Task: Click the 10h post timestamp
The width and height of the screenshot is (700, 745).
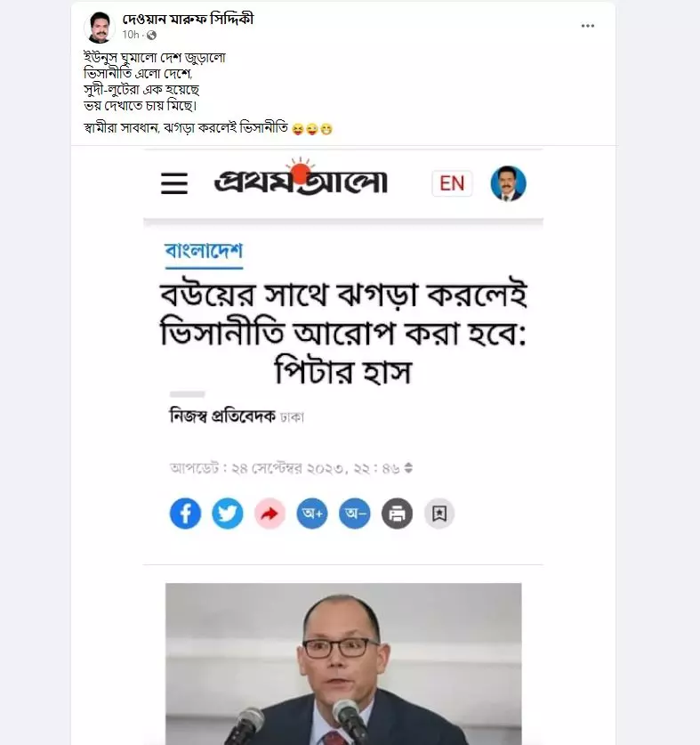Action: click(130, 36)
